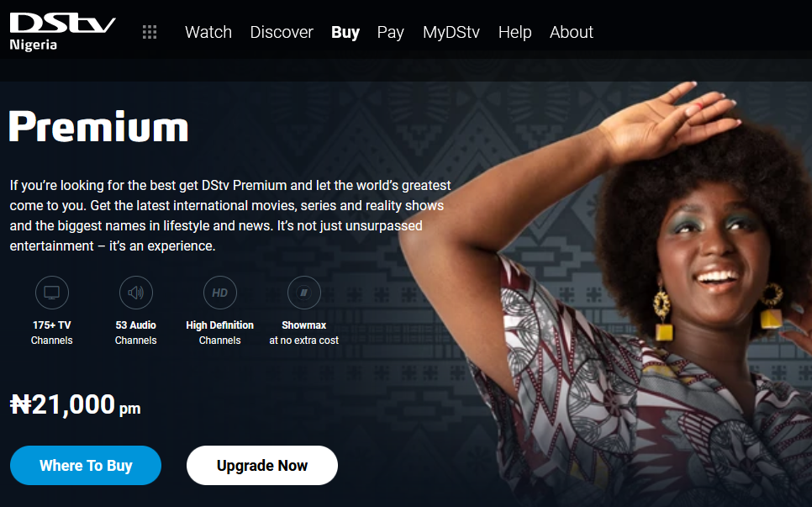Open the Watch menu
Screen dimensions: 812x507
coord(208,32)
